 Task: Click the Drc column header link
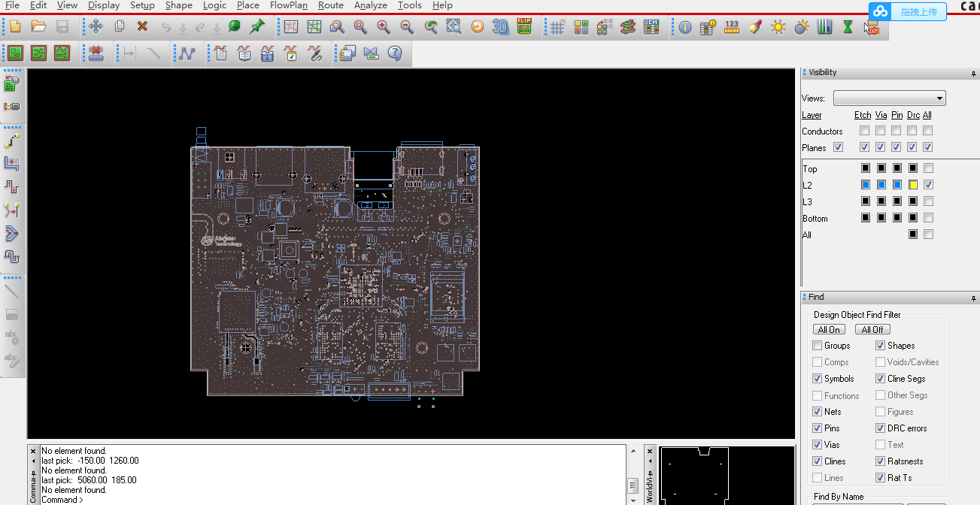913,115
